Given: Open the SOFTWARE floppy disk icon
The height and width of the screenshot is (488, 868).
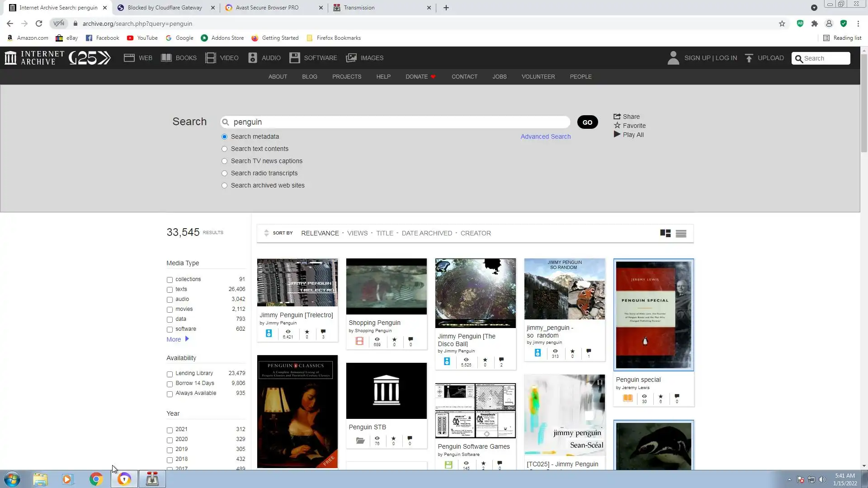Looking at the screenshot, I should point(295,58).
